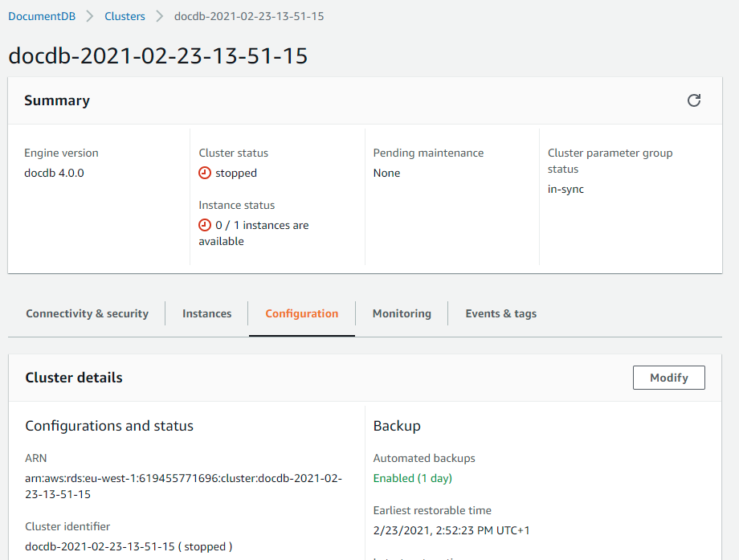Click the chevron after Clusters breadcrumb
Viewport: 739px width, 560px height.
[160, 17]
